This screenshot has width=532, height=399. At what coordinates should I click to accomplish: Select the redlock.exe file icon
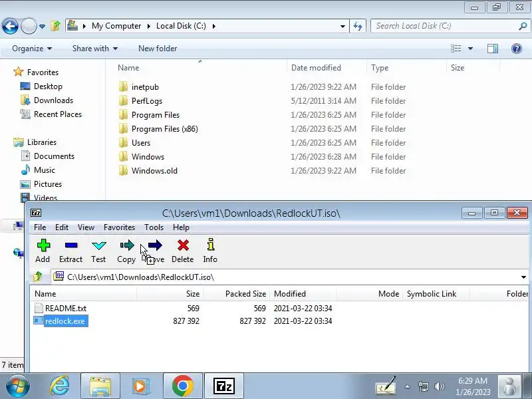(x=39, y=321)
